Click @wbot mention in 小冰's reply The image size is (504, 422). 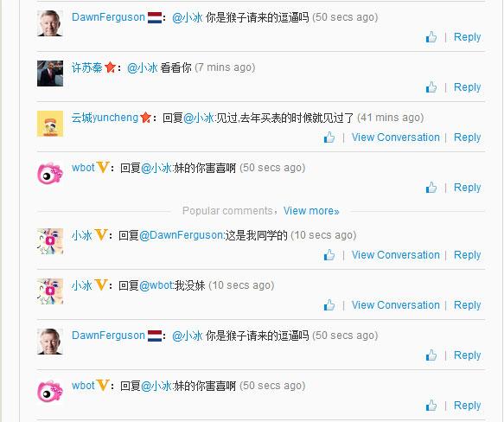coord(156,285)
